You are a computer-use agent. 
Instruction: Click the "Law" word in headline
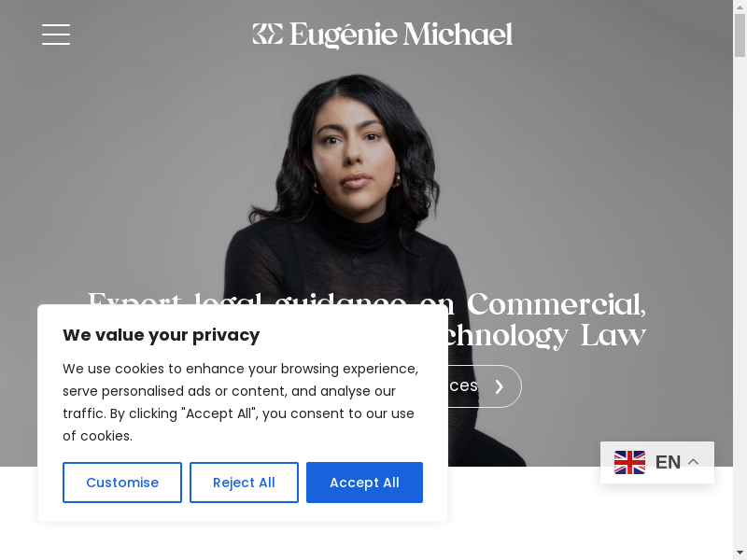613,336
